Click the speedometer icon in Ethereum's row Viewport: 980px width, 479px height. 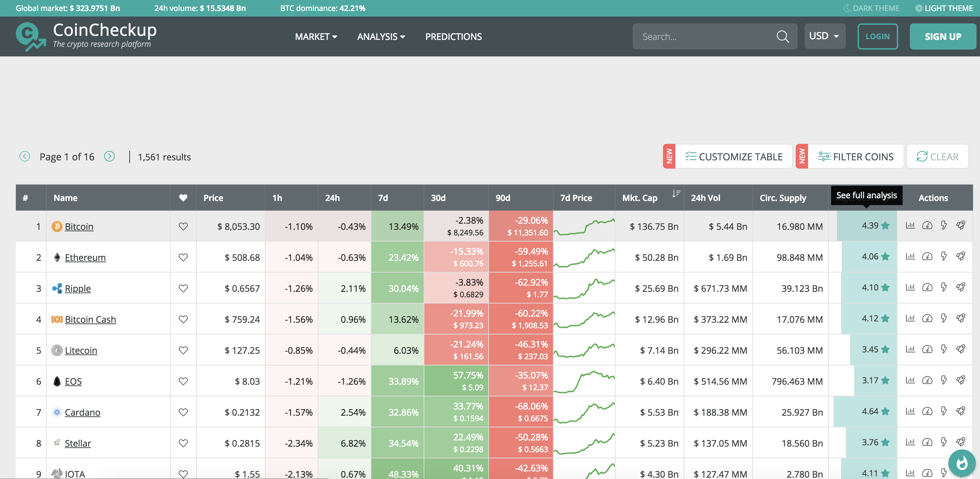(x=927, y=257)
